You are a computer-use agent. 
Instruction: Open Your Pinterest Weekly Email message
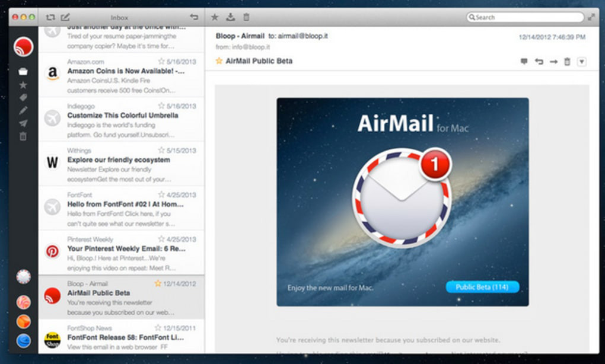(x=121, y=253)
